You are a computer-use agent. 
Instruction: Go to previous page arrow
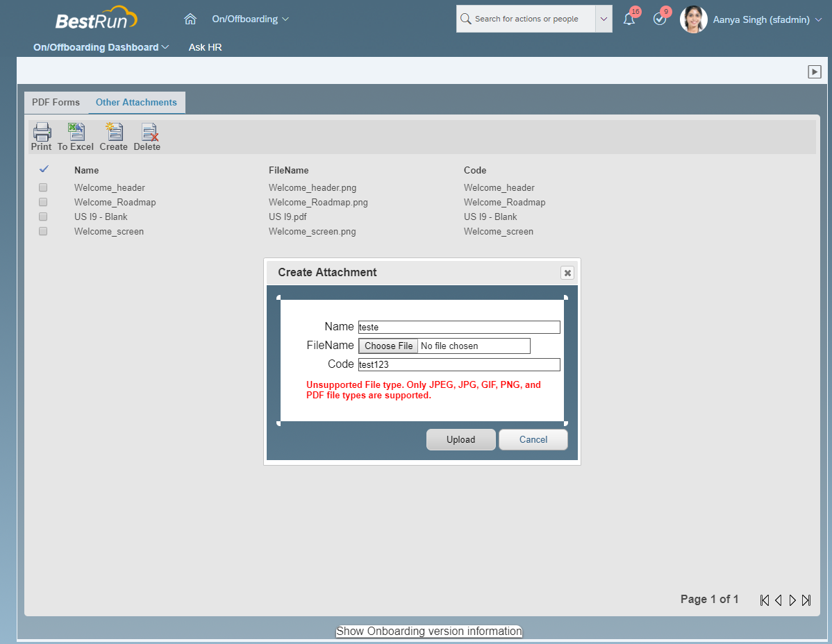coord(779,600)
